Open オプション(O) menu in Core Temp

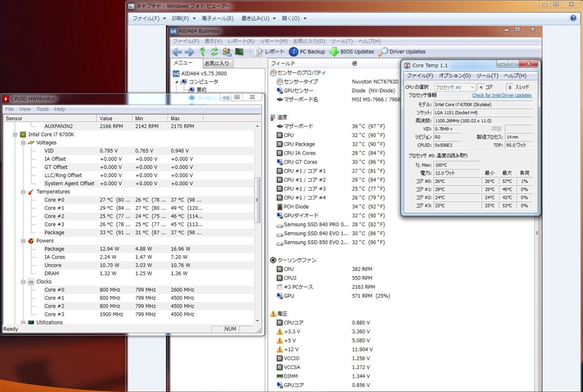[454, 76]
